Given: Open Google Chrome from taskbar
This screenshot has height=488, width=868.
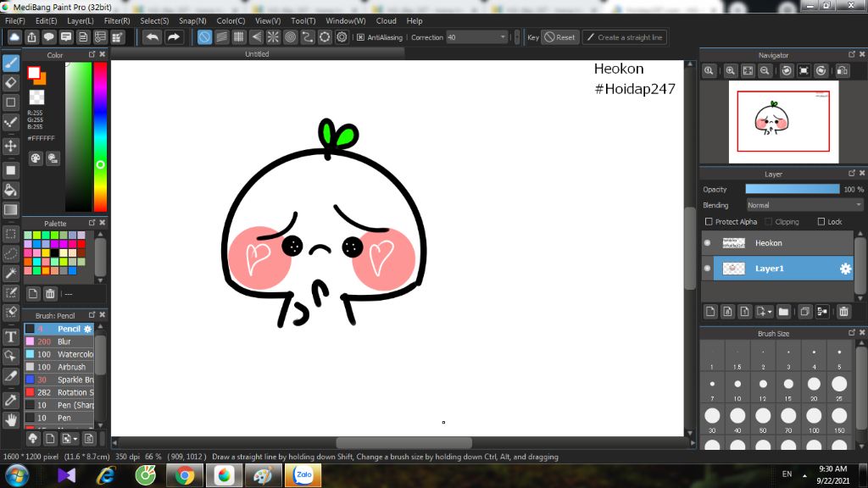Looking at the screenshot, I should [x=185, y=475].
